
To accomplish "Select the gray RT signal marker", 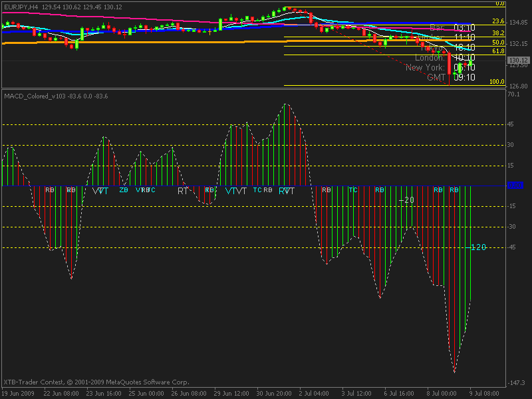I will point(182,191).
